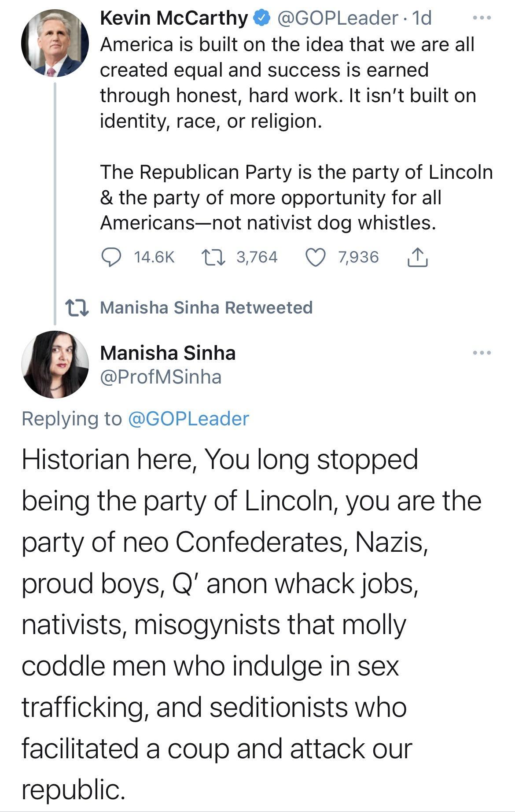
Task: Open the Kevin McCarthy display name
Action: (x=174, y=18)
